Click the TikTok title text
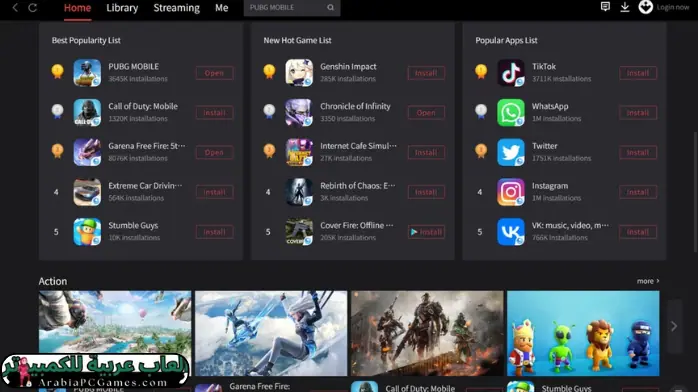 click(544, 66)
